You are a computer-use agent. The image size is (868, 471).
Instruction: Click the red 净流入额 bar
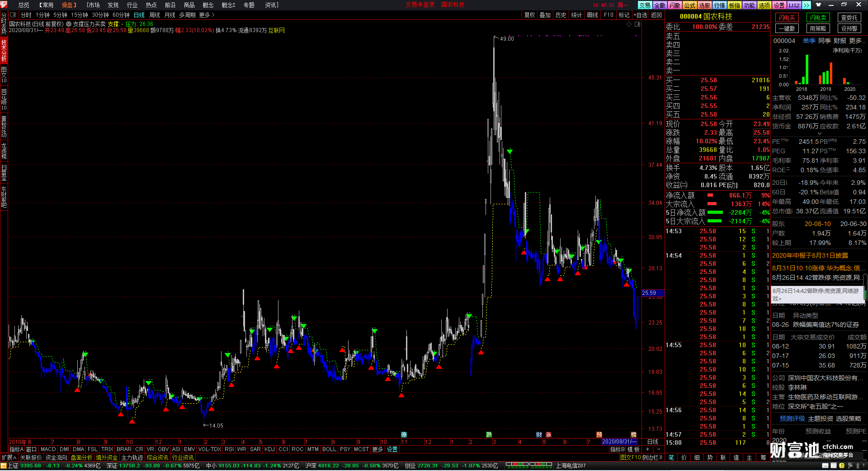[x=710, y=195]
